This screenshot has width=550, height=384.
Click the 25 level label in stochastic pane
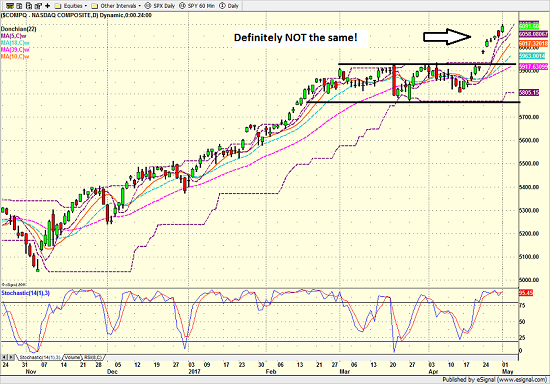click(x=522, y=338)
